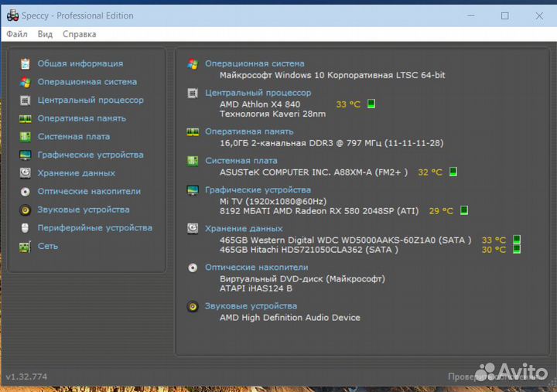The width and height of the screenshot is (557, 392).
Task: Click Оперативная память heading link in summary
Action: pos(249,131)
